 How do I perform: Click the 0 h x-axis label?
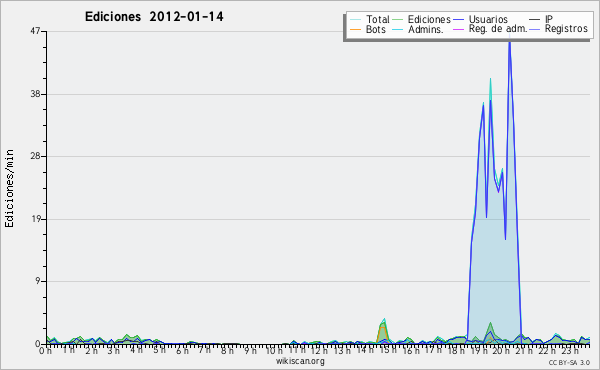(46, 350)
